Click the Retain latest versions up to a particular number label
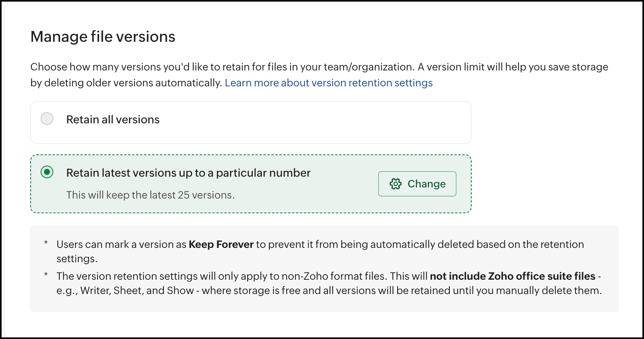The width and height of the screenshot is (644, 339). click(188, 173)
